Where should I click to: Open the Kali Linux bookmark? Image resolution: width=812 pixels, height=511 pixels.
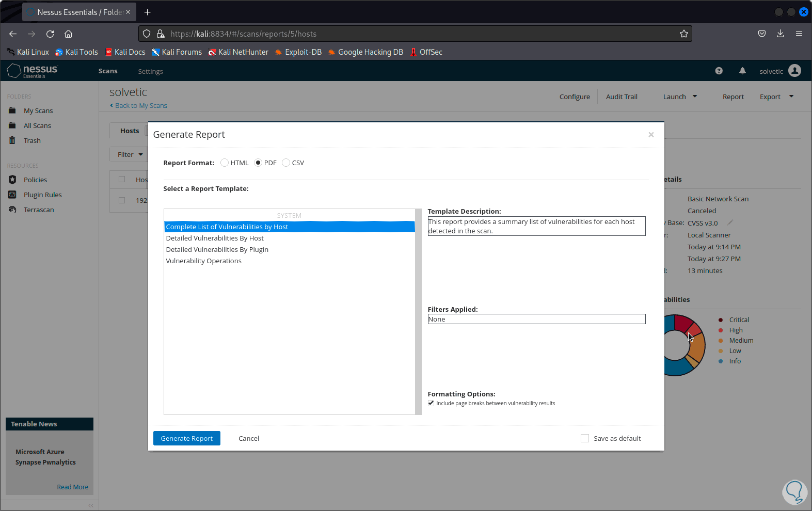click(28, 52)
